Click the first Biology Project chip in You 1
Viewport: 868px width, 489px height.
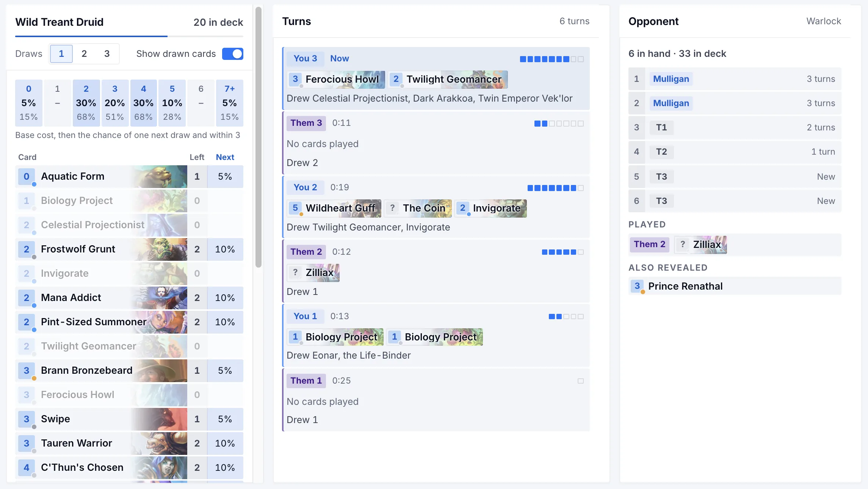(335, 337)
